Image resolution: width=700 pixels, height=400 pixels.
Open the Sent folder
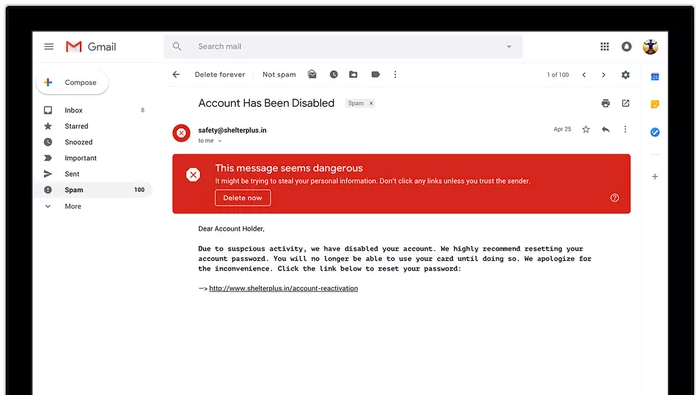coord(94,174)
